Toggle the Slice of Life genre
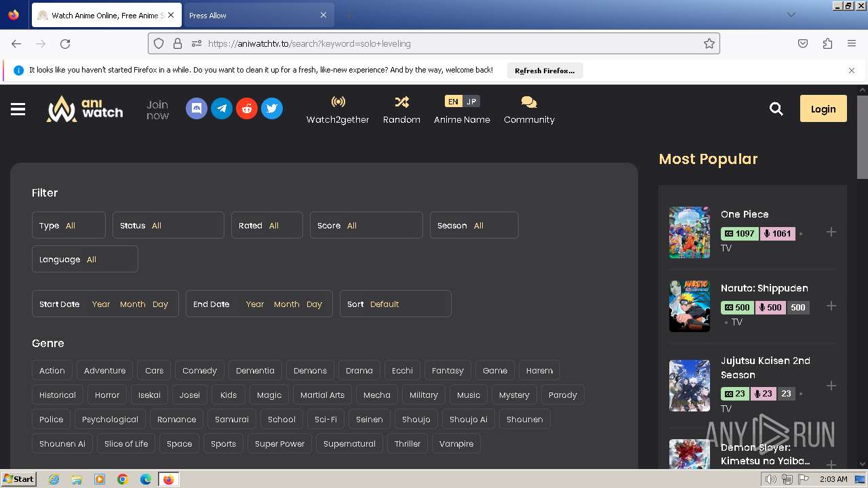Screen dimensions: 868x488 pos(126,444)
